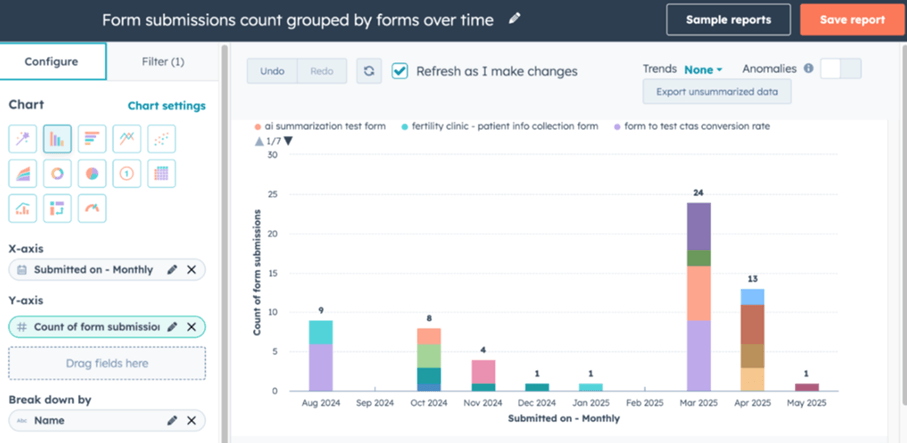Image resolution: width=907 pixels, height=443 pixels.
Task: Select the single-number KPI chart type
Action: (x=127, y=173)
